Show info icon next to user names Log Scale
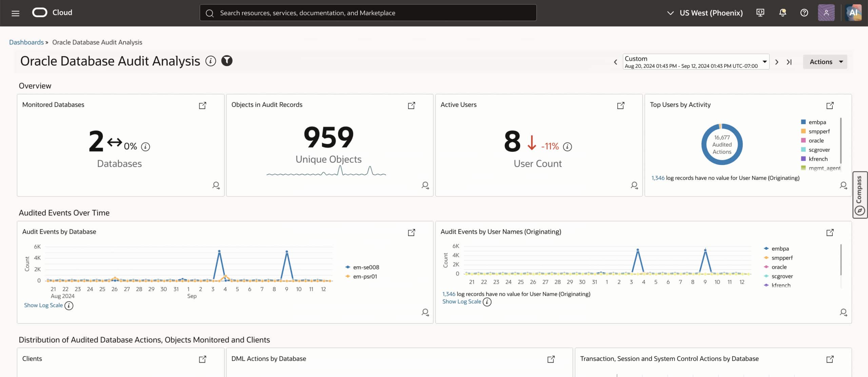This screenshot has width=868, height=377. click(487, 302)
